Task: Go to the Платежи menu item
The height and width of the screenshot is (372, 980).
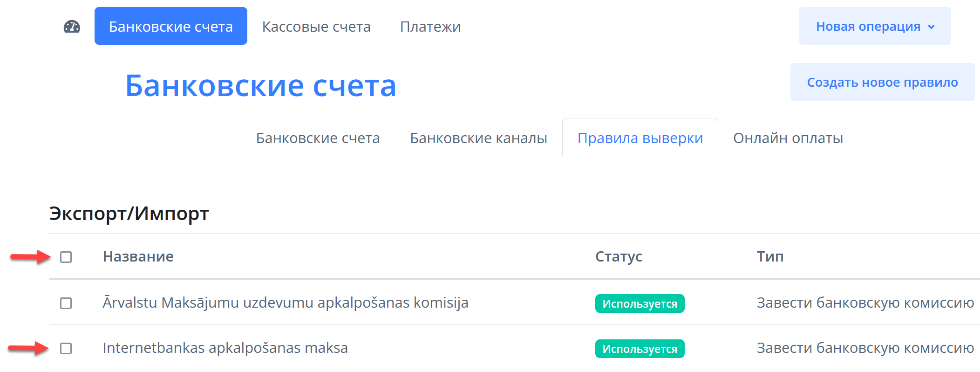Action: [430, 27]
